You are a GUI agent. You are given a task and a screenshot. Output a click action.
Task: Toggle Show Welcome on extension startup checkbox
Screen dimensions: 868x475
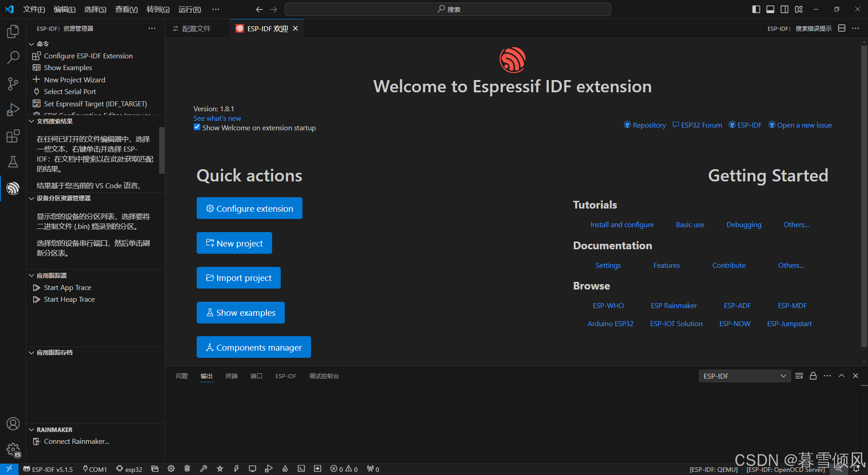pyautogui.click(x=197, y=127)
